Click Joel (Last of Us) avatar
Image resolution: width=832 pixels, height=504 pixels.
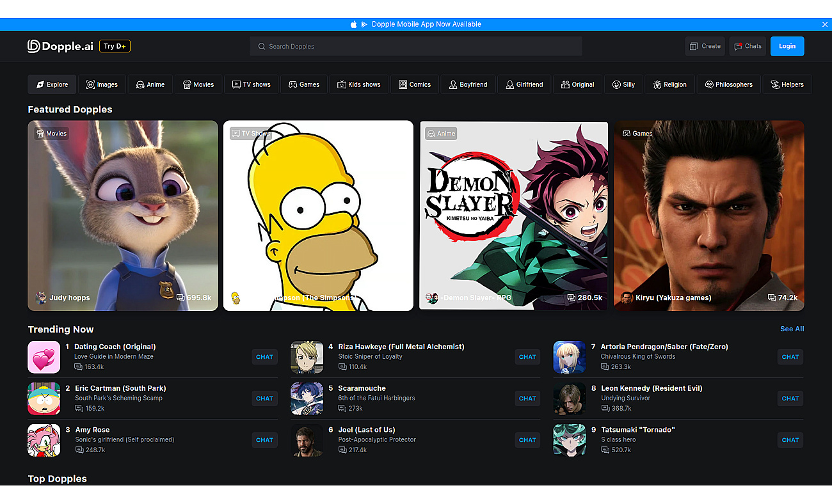307,440
